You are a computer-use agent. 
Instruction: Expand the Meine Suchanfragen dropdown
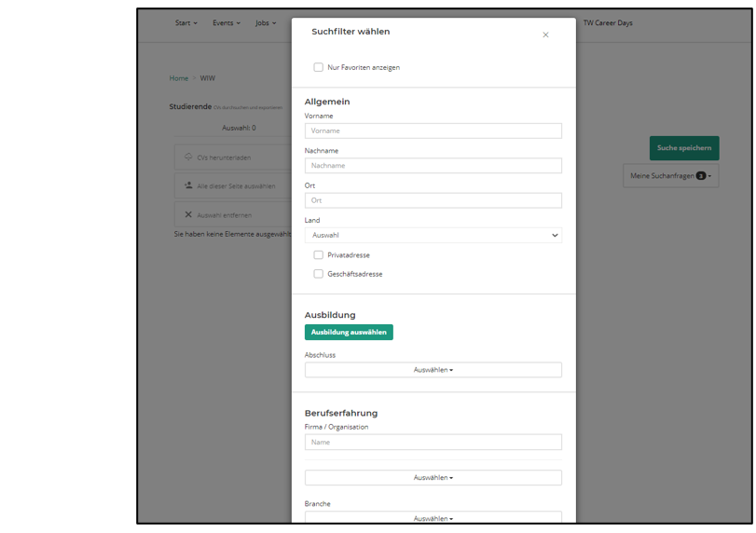point(670,176)
